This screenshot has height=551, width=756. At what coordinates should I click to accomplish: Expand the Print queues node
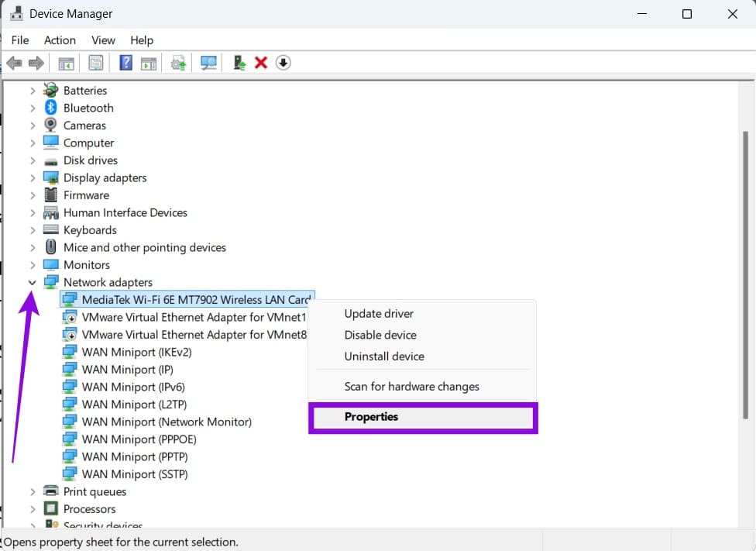point(33,491)
